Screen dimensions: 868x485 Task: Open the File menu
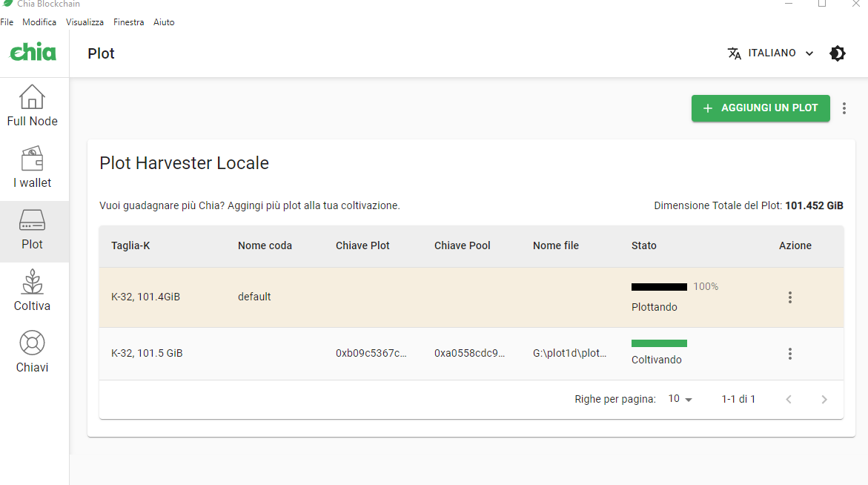coord(7,22)
